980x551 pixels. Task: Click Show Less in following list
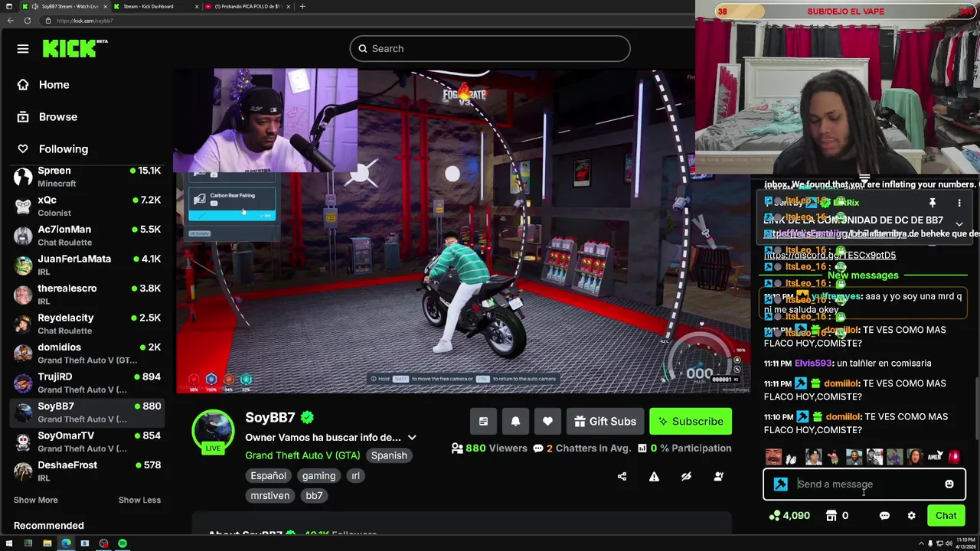pos(139,500)
